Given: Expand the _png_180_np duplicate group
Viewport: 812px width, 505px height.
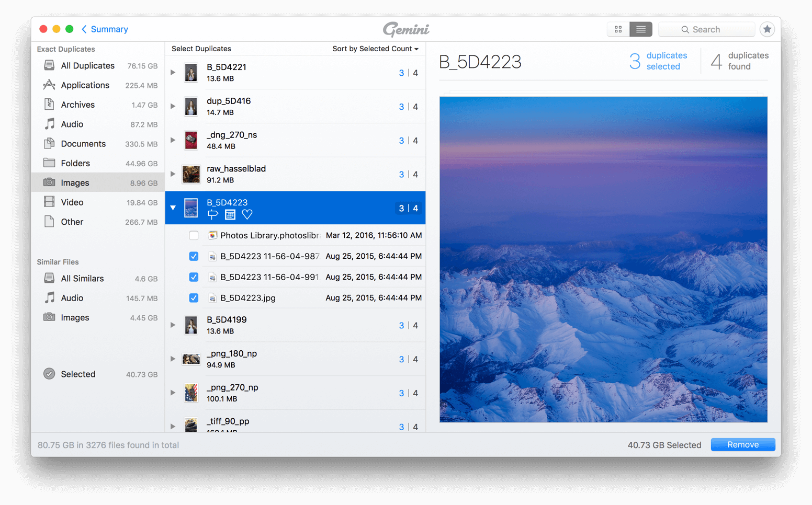Looking at the screenshot, I should (x=173, y=359).
